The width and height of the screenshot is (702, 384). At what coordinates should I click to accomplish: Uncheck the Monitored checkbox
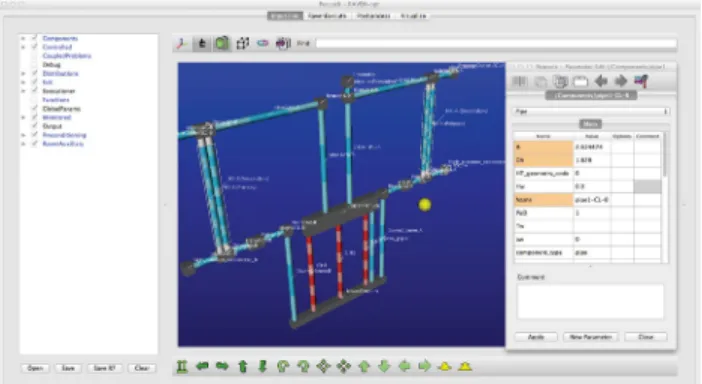pyautogui.click(x=34, y=117)
